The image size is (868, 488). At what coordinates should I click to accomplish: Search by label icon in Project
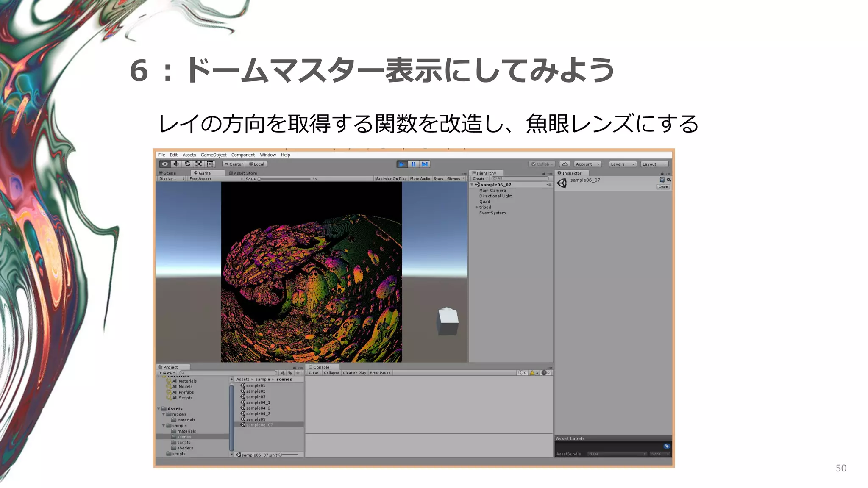click(x=290, y=373)
